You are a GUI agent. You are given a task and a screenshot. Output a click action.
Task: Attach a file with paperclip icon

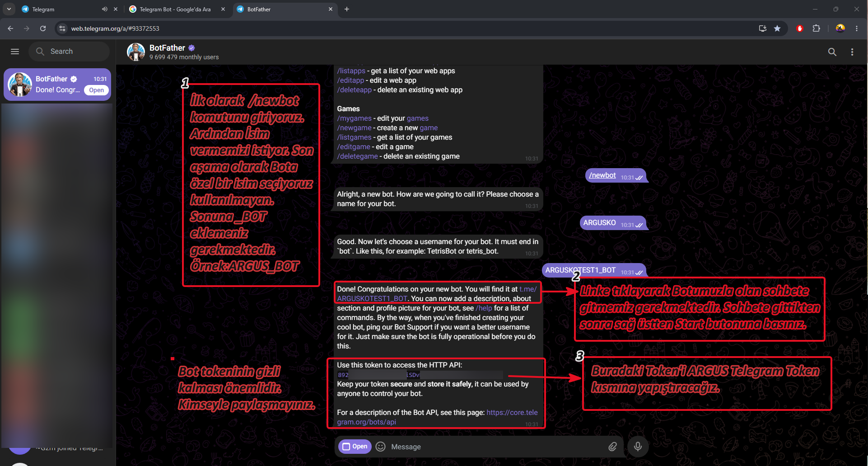pyautogui.click(x=612, y=447)
